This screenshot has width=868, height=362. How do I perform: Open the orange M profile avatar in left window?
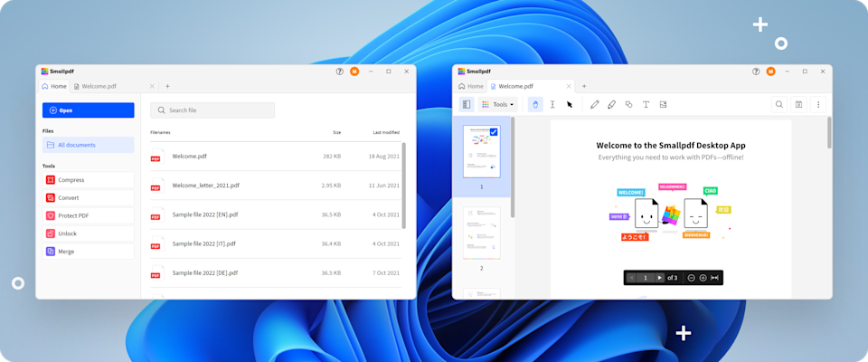tap(354, 71)
